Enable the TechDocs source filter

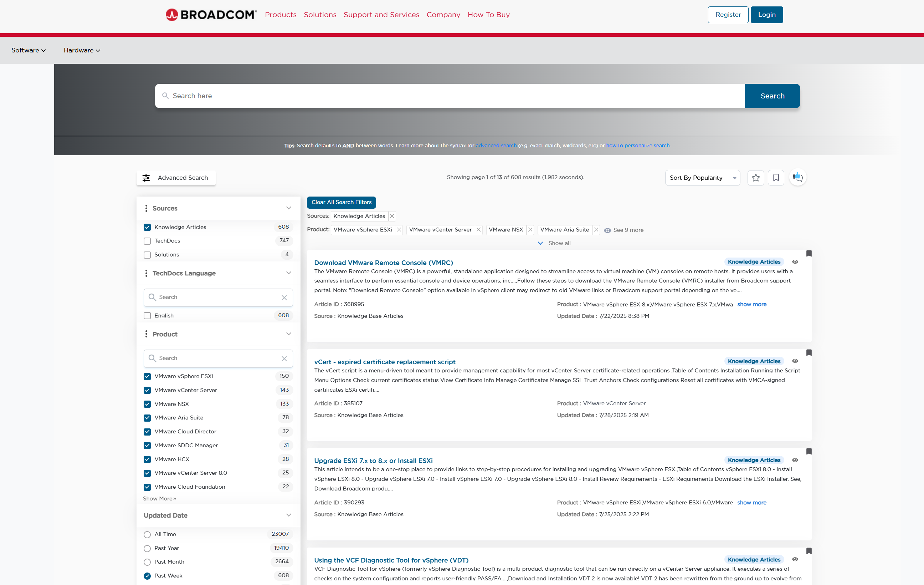pyautogui.click(x=147, y=241)
